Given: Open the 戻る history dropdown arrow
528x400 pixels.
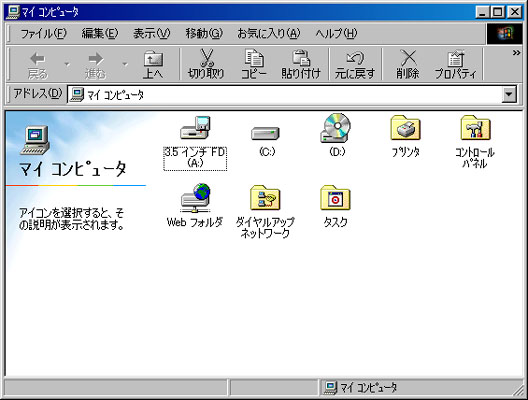Looking at the screenshot, I should (67, 64).
